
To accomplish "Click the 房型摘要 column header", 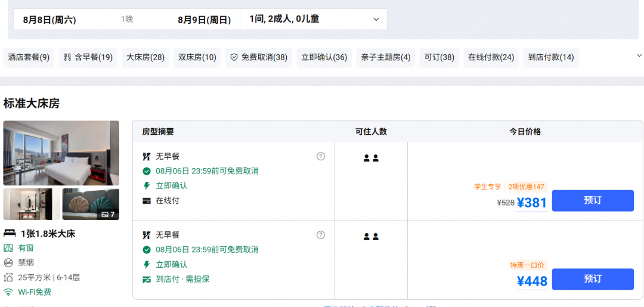I will tap(158, 132).
